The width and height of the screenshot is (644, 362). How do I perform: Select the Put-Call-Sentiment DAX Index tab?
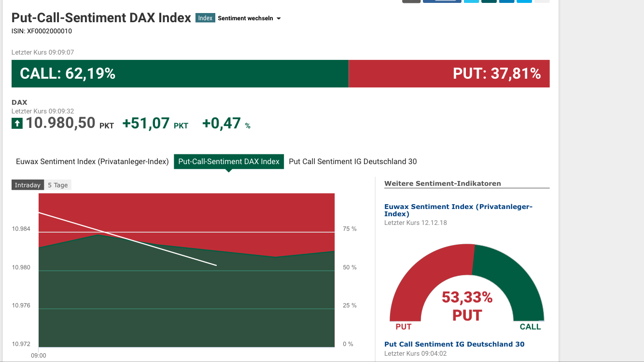(229, 162)
